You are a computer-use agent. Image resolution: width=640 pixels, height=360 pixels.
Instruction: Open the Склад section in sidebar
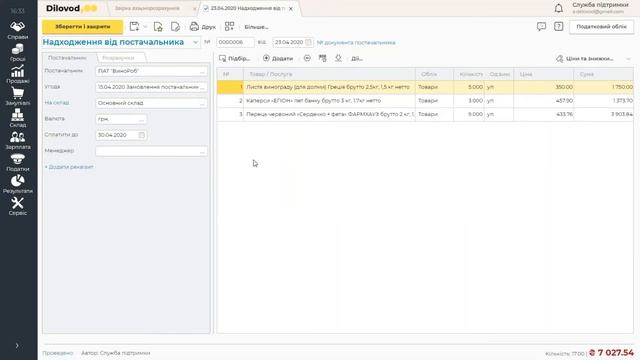[x=18, y=119]
